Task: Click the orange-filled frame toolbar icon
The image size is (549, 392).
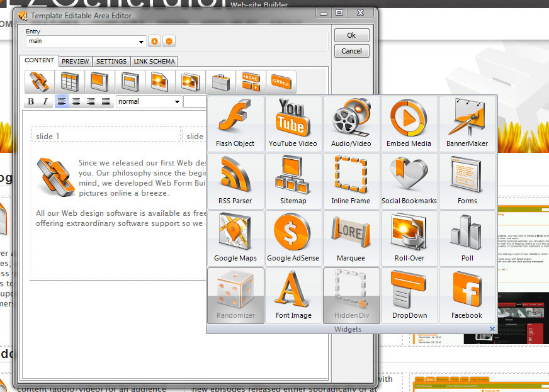Action: pos(99,82)
